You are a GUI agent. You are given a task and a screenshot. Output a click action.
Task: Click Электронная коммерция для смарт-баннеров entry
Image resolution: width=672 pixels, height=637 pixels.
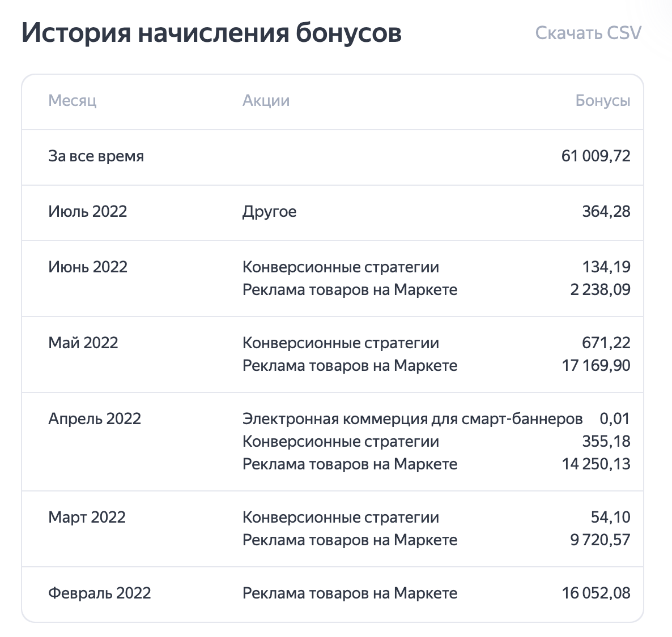pos(412,419)
